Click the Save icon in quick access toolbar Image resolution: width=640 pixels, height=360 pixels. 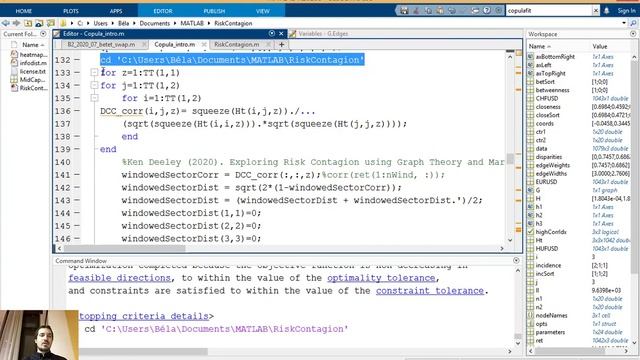tap(404, 11)
